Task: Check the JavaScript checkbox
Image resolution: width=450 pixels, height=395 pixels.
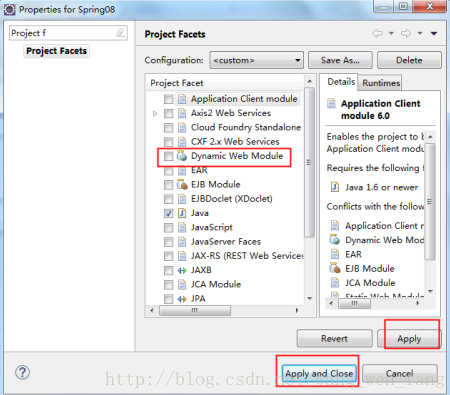Action: pyautogui.click(x=169, y=228)
